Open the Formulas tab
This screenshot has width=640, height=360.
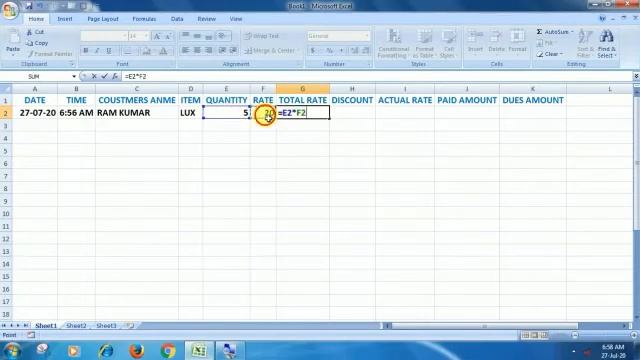coord(144,19)
